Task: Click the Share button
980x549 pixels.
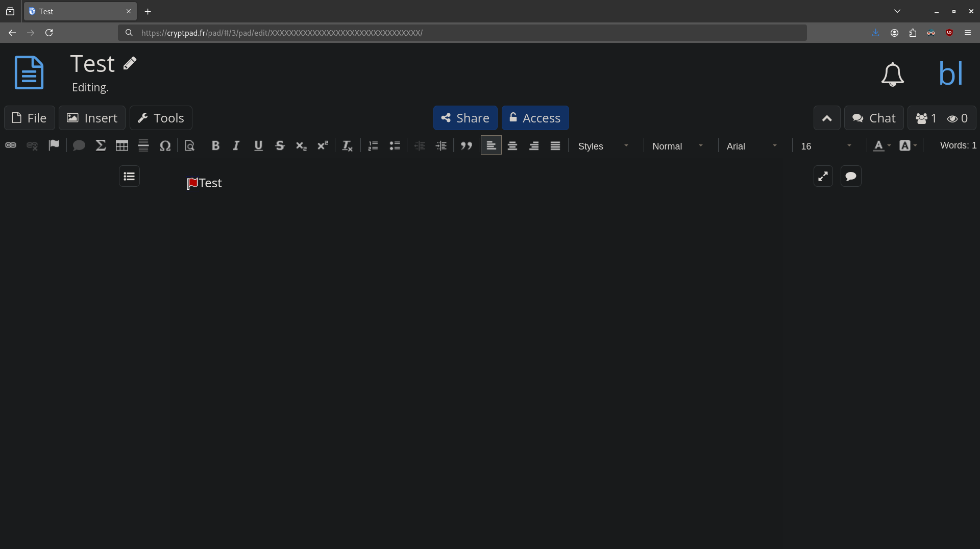Action: point(465,118)
